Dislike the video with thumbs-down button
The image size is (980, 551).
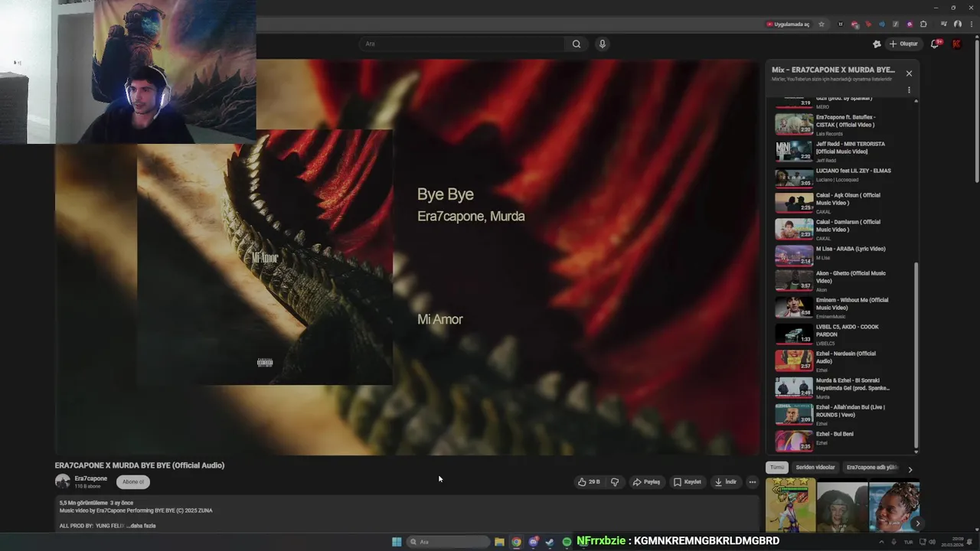[615, 482]
